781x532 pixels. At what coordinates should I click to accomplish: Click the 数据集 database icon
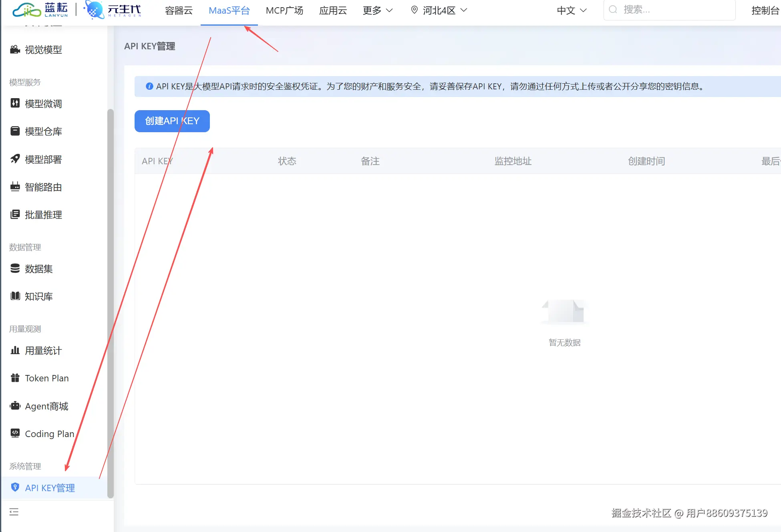point(15,268)
